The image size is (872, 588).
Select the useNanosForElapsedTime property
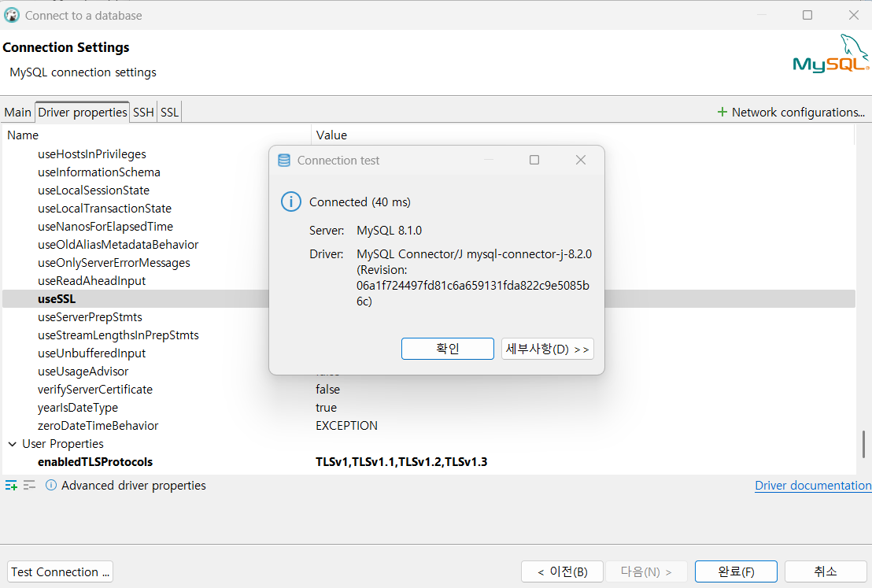click(105, 227)
